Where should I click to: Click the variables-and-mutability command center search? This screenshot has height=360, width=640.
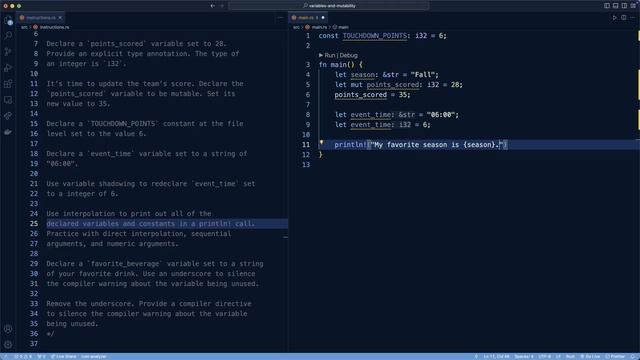coord(329,6)
